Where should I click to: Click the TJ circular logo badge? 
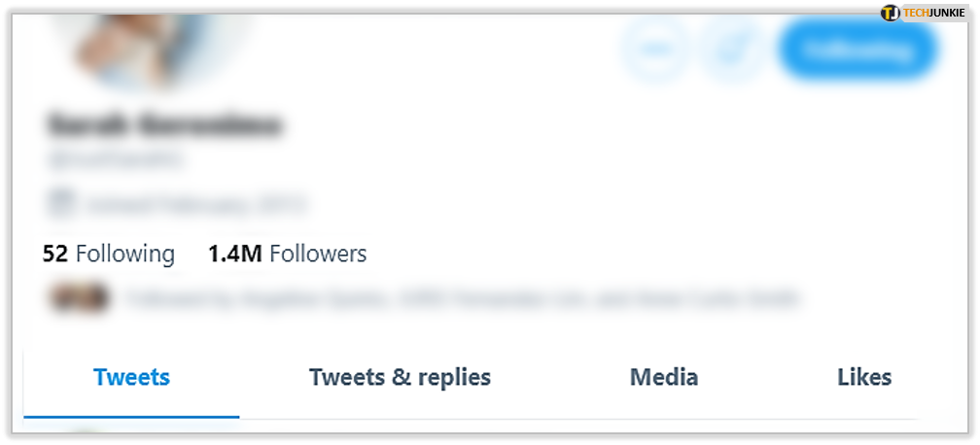coord(890,14)
